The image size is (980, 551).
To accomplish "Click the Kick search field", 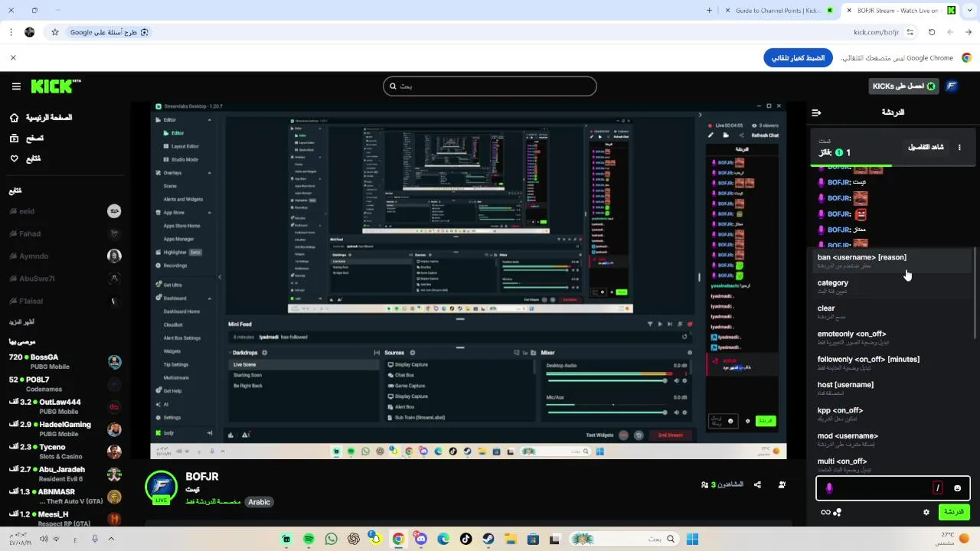I will pyautogui.click(x=490, y=86).
